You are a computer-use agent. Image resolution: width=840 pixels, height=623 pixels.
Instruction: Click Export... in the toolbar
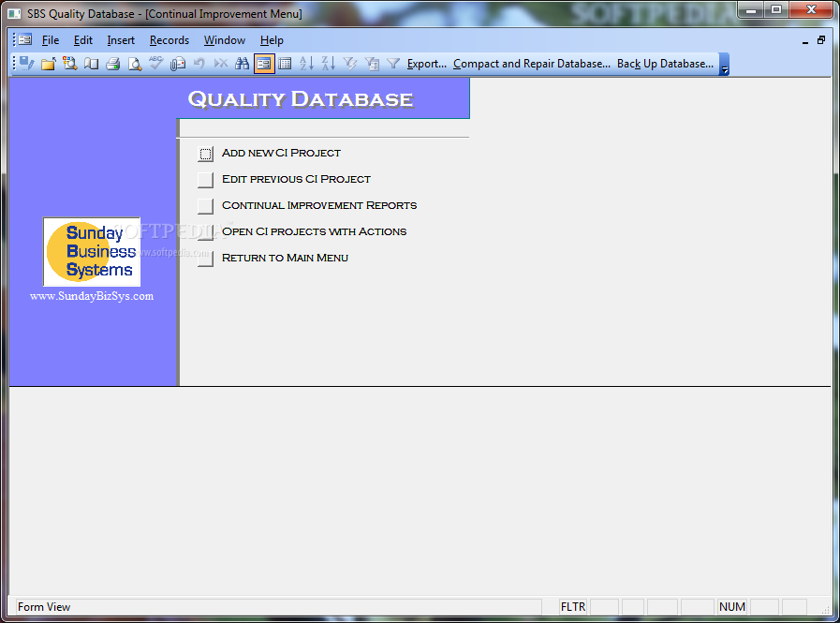coord(426,64)
